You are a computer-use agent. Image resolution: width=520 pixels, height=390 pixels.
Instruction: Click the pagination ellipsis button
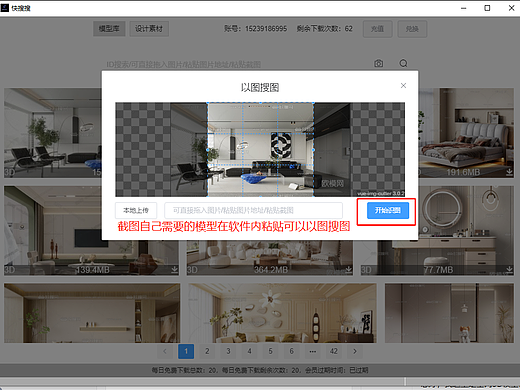coord(313,351)
